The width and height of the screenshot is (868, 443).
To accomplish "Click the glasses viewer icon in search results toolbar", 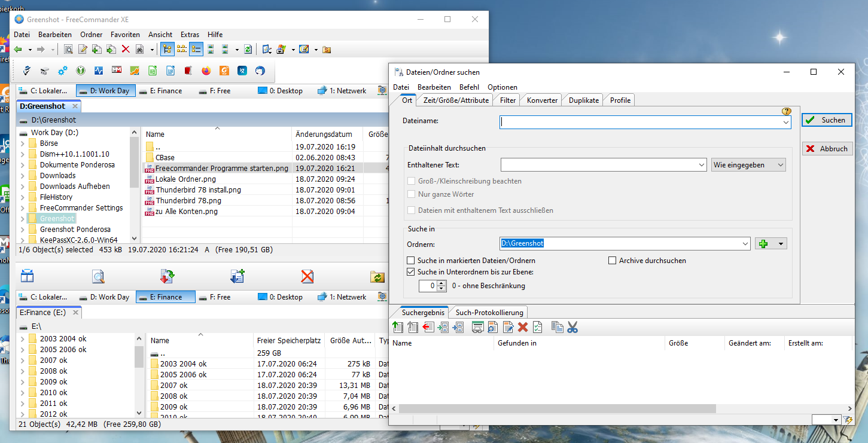I will coord(477,327).
